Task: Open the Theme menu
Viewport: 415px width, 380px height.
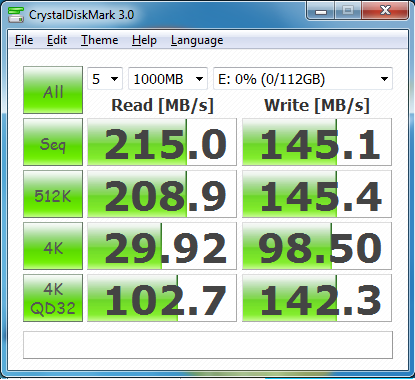Action: click(x=100, y=40)
